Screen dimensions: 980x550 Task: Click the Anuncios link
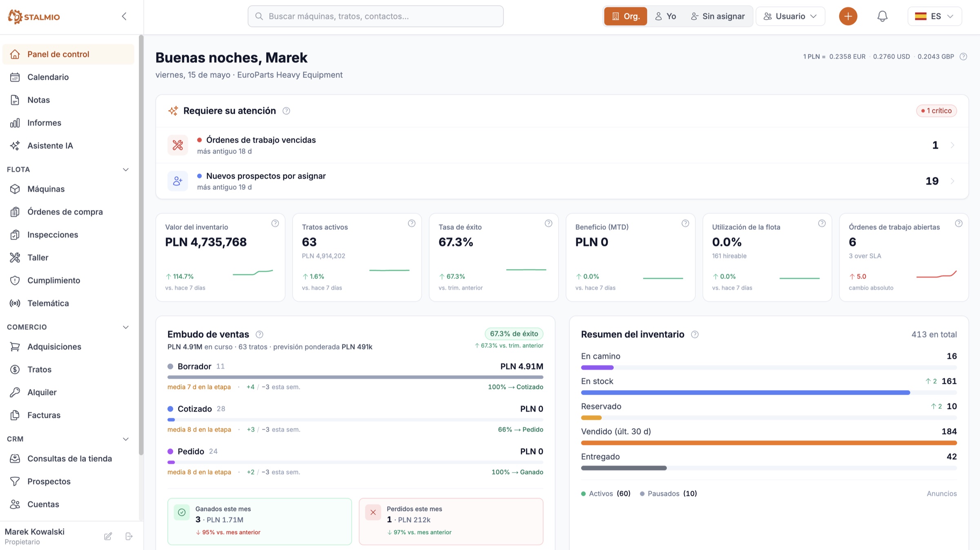coord(942,494)
